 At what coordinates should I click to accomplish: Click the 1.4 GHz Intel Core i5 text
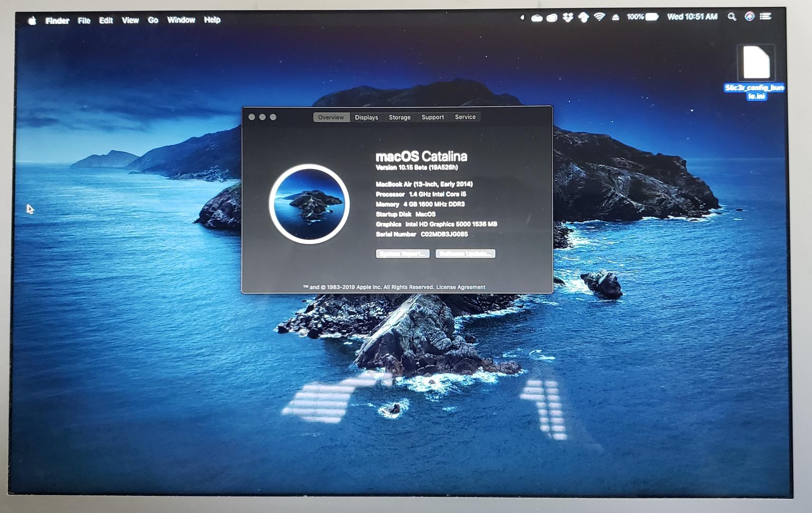click(437, 194)
